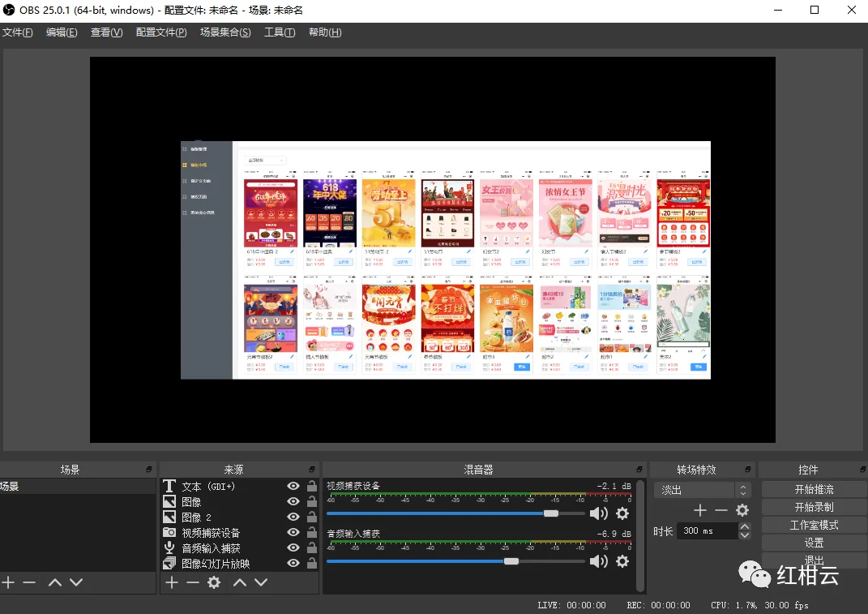Viewport: 868px width, 614px height.
Task: Open the 配置文件(P) menu
Action: click(x=161, y=32)
